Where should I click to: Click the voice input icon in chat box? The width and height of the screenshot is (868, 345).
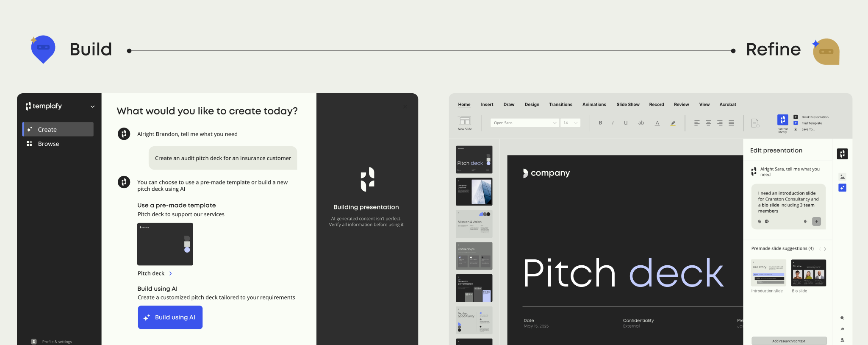805,221
